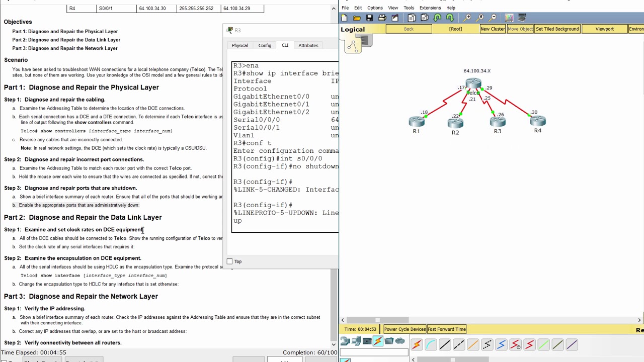Select the CLI tab in R3 window
Screen dimensions: 644x362
[285, 45]
